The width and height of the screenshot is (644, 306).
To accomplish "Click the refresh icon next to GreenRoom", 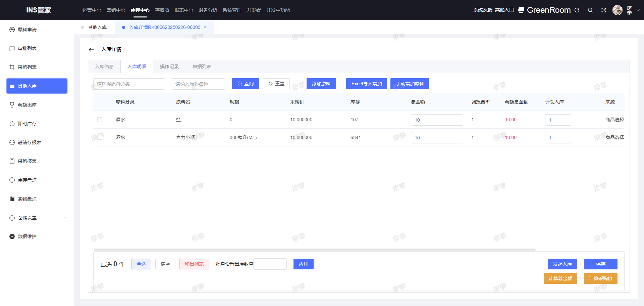I will coord(577,10).
